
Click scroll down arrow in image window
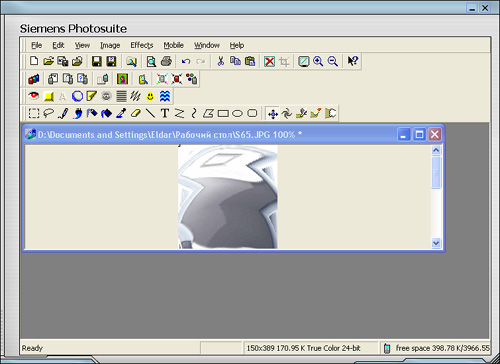[x=436, y=243]
